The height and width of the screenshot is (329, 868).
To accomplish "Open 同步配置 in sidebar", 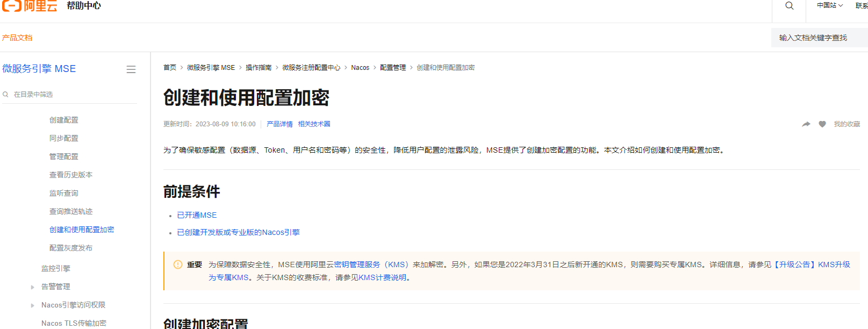I will pyautogui.click(x=64, y=138).
